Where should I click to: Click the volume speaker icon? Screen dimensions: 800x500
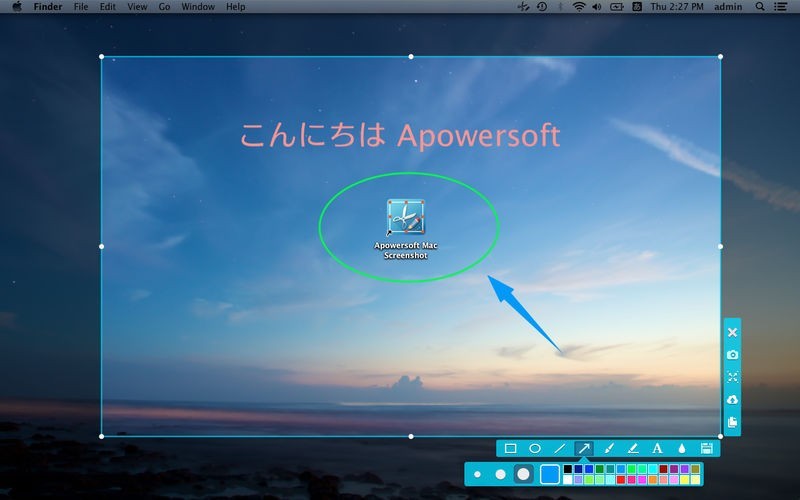597,7
